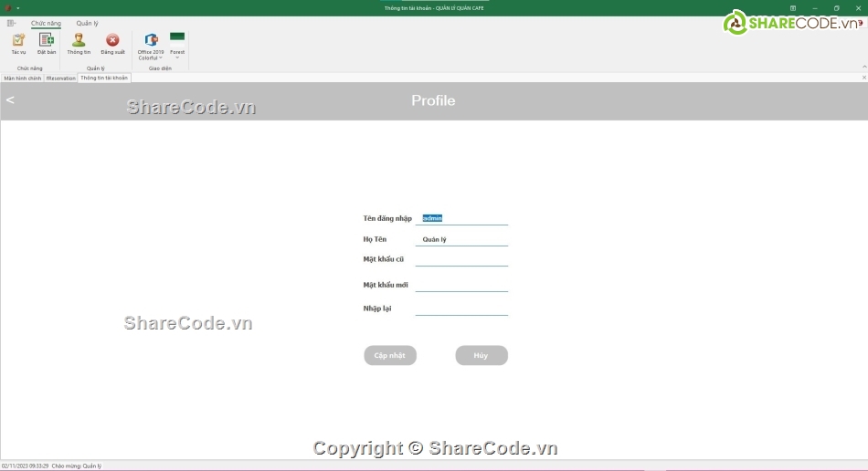
Task: Click the Đăng xuất logout icon
Action: (112, 42)
